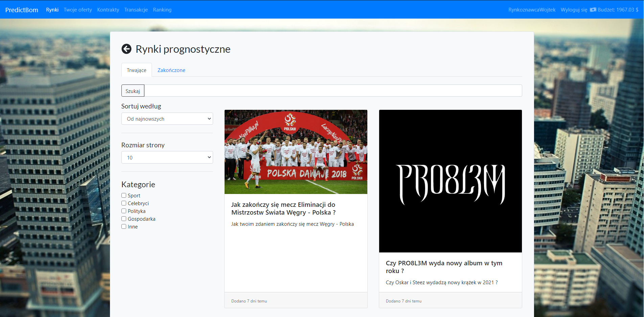
Task: Click the back arrow icon beside Rynki prognostyczne
Action: [127, 49]
